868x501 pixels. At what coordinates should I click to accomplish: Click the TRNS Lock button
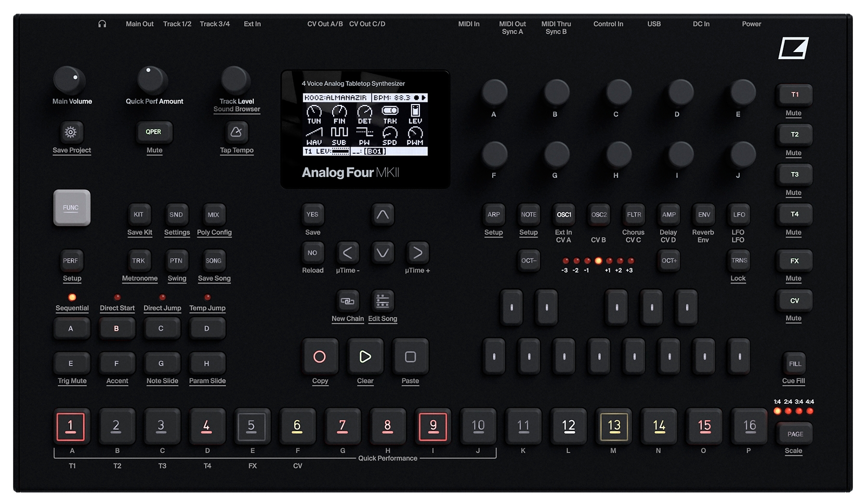coord(739,261)
